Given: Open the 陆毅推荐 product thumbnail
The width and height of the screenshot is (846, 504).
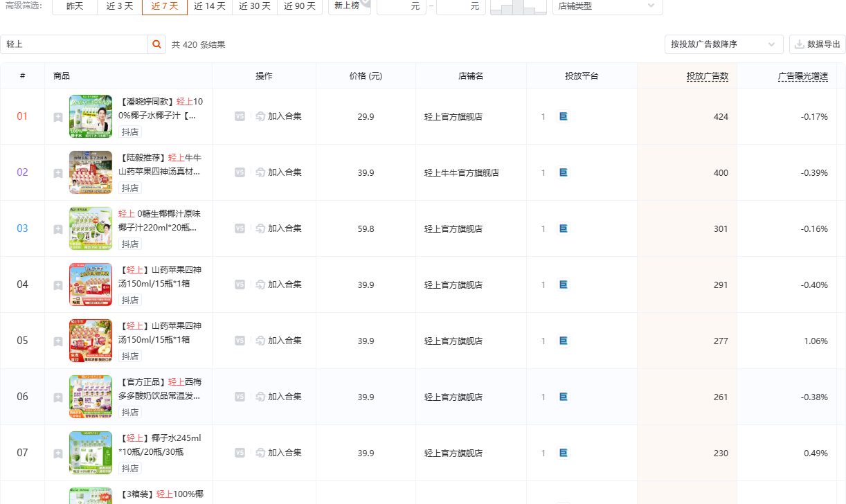Looking at the screenshot, I should [91, 172].
